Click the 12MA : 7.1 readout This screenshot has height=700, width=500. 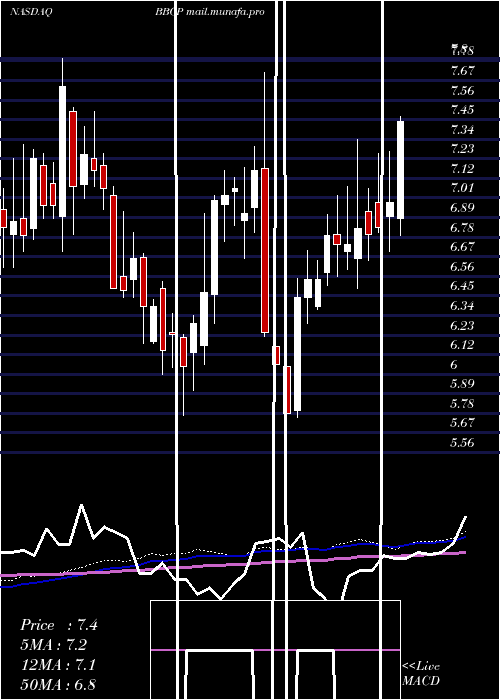tap(58, 665)
